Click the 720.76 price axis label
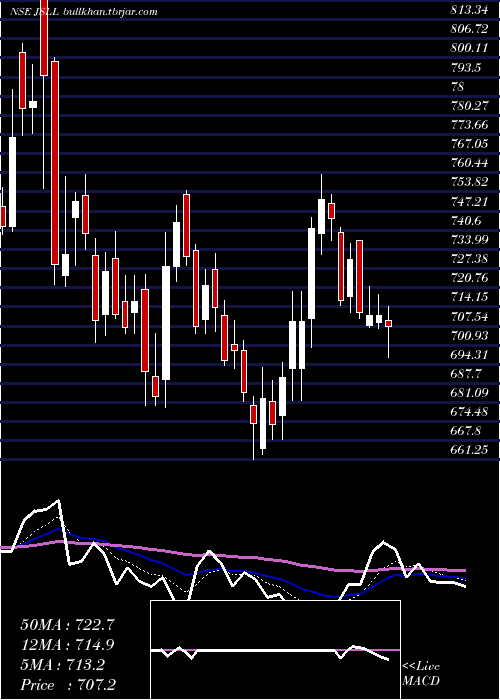 point(469,278)
